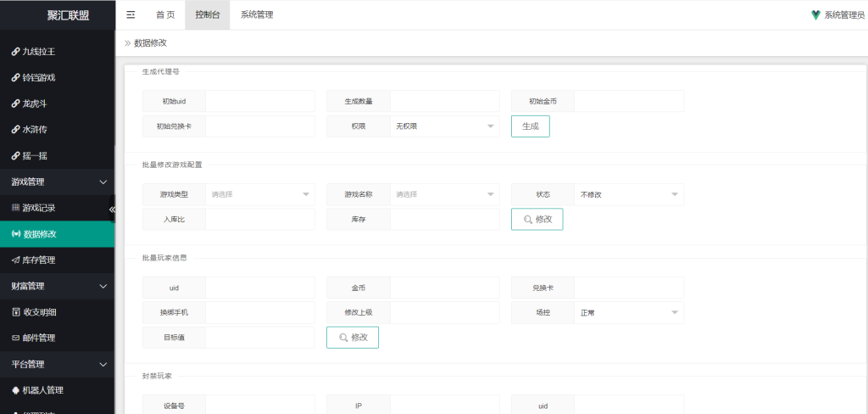Focus the 初始uid input field
The width and height of the screenshot is (868, 414).
[x=260, y=102]
